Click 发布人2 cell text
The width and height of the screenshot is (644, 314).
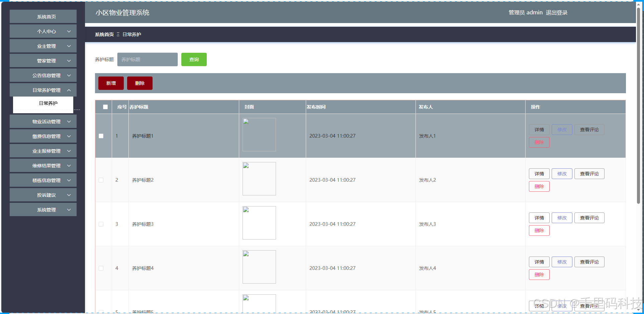(428, 180)
